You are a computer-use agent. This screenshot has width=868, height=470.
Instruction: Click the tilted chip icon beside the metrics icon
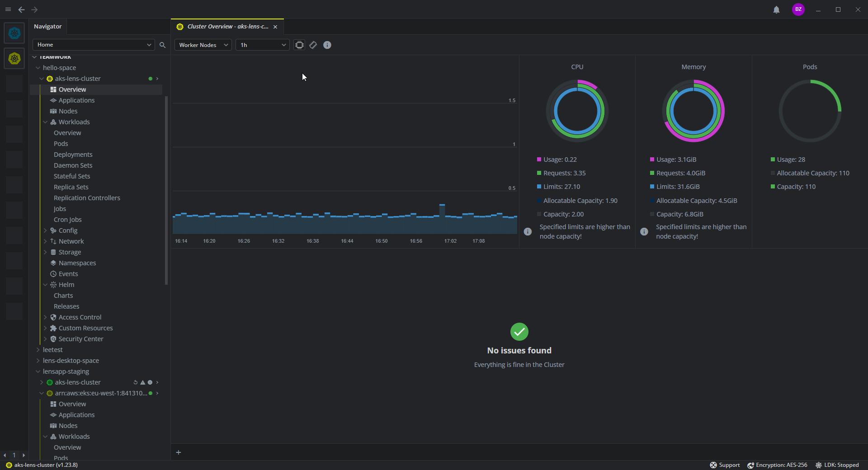point(313,45)
